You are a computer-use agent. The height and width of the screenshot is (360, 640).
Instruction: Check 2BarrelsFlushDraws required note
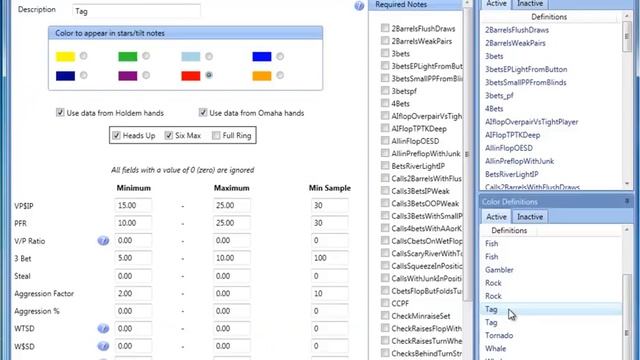385,28
